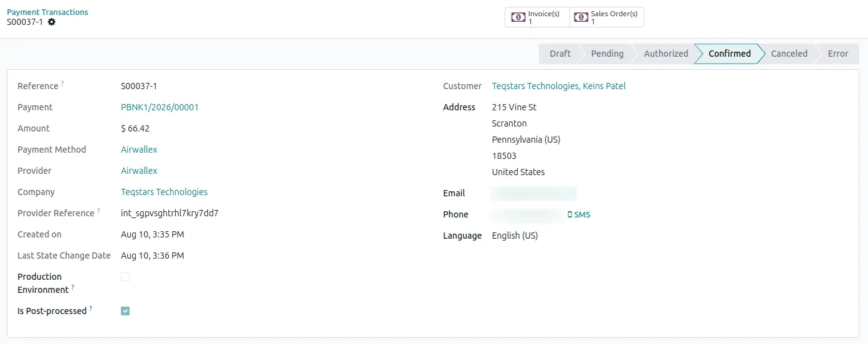Screen dimensions: 868x344
Task: Click provider reference int_sgpvsghtrhl7kry7dd7
Action: click(169, 213)
